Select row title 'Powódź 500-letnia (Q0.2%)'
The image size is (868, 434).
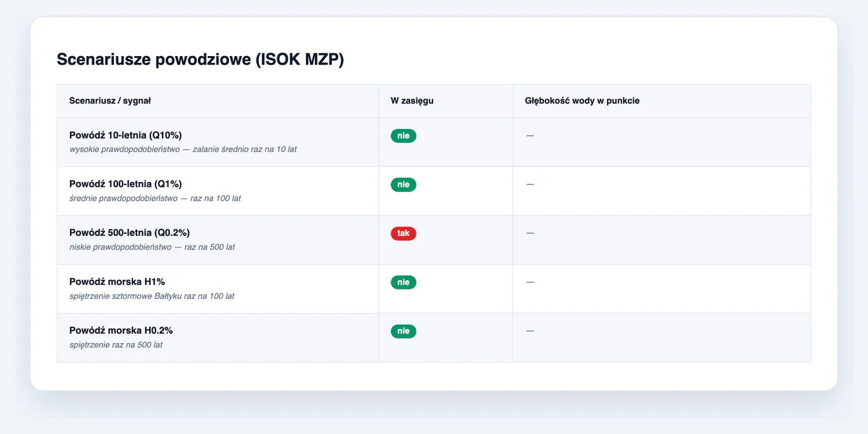point(129,232)
